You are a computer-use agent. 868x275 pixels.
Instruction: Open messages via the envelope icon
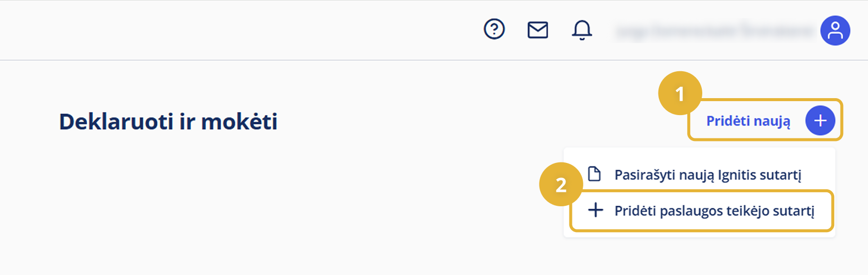click(538, 30)
